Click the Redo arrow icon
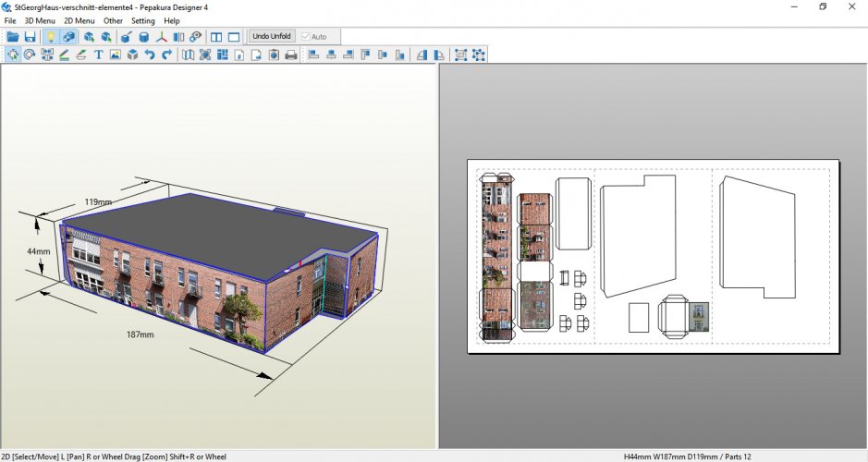Image resolution: width=868 pixels, height=462 pixels. (x=166, y=55)
